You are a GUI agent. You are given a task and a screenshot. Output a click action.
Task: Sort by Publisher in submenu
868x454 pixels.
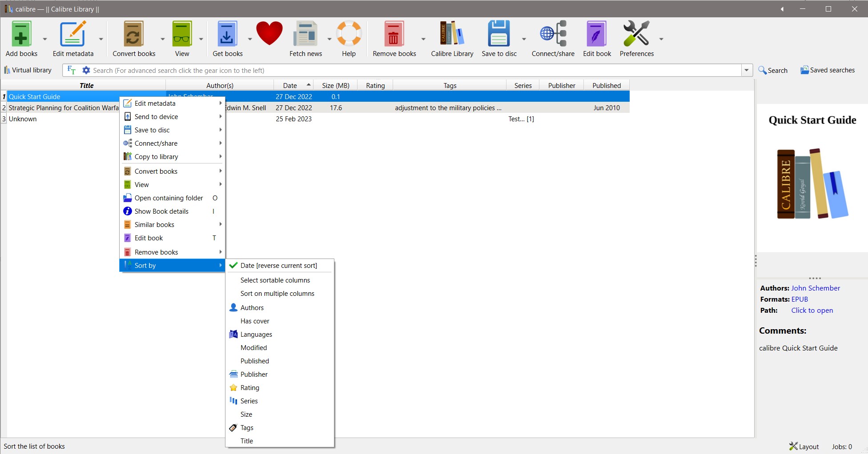pyautogui.click(x=280, y=374)
